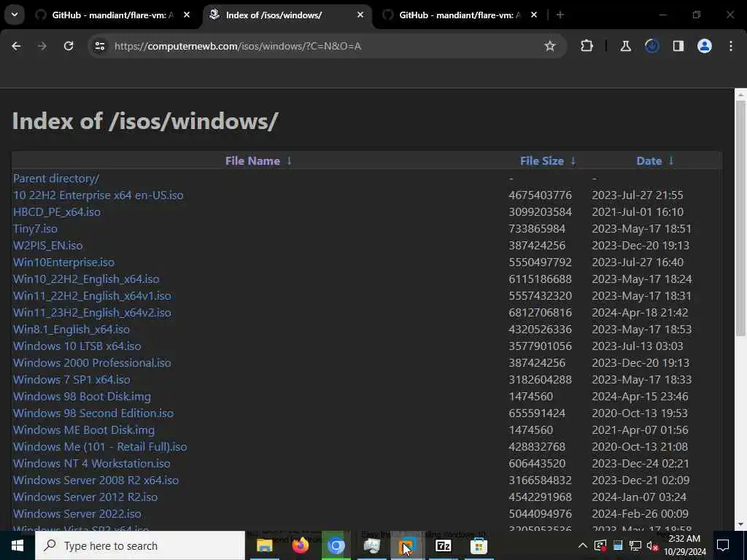The width and height of the screenshot is (747, 560).
Task: Open the Windows Start menu
Action: tap(18, 545)
